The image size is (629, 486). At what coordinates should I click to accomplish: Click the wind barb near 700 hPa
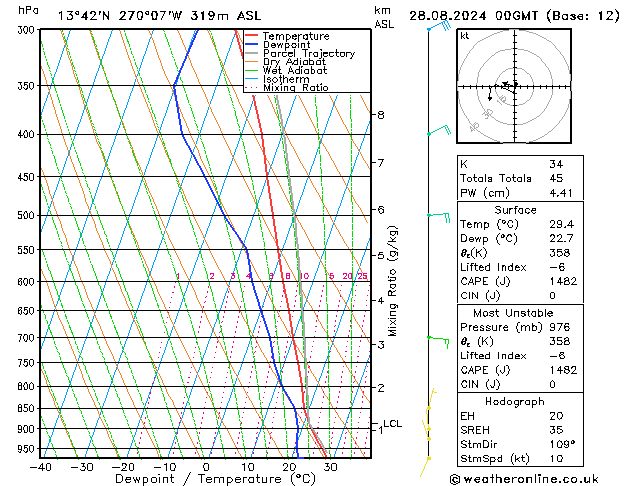pyautogui.click(x=438, y=339)
